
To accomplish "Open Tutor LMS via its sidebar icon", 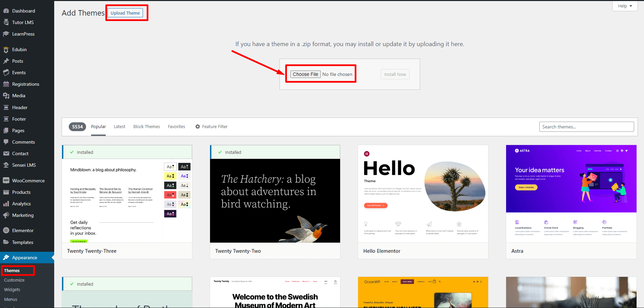I will coord(6,22).
